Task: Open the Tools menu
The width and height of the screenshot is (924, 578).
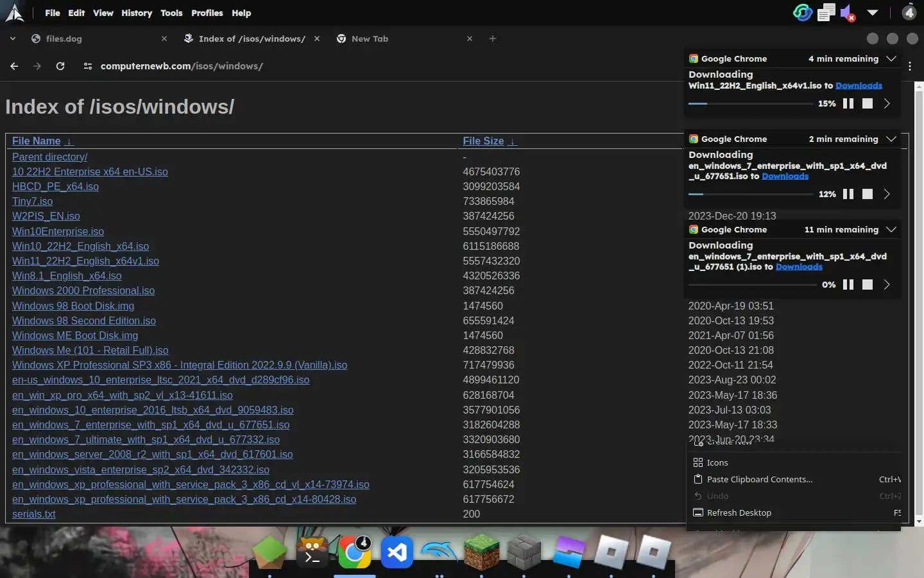Action: [x=171, y=13]
